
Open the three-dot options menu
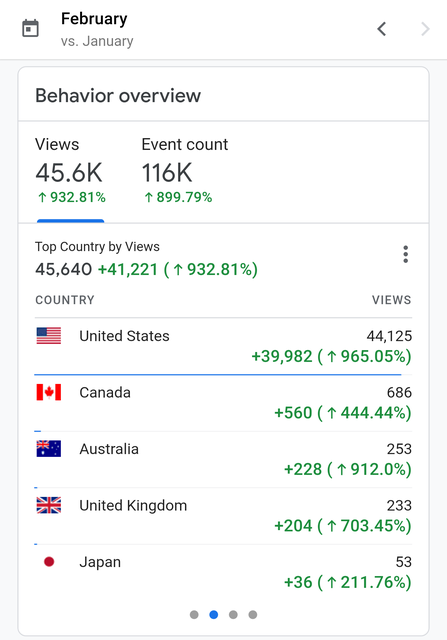click(x=405, y=254)
